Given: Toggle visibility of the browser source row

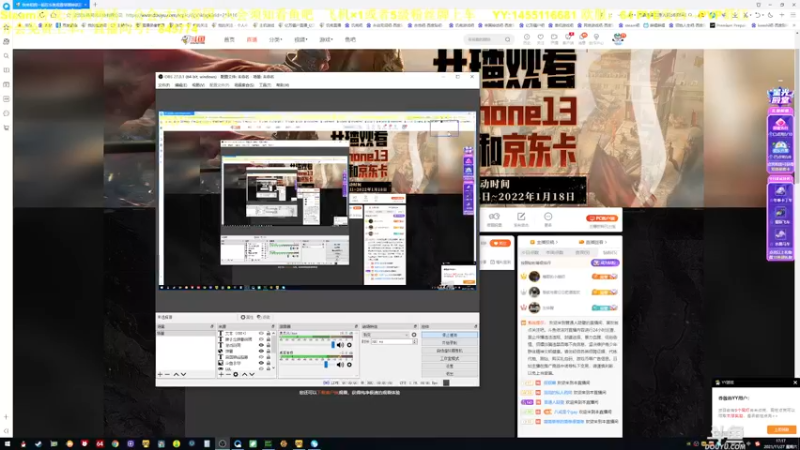Looking at the screenshot, I should pyautogui.click(x=261, y=351).
